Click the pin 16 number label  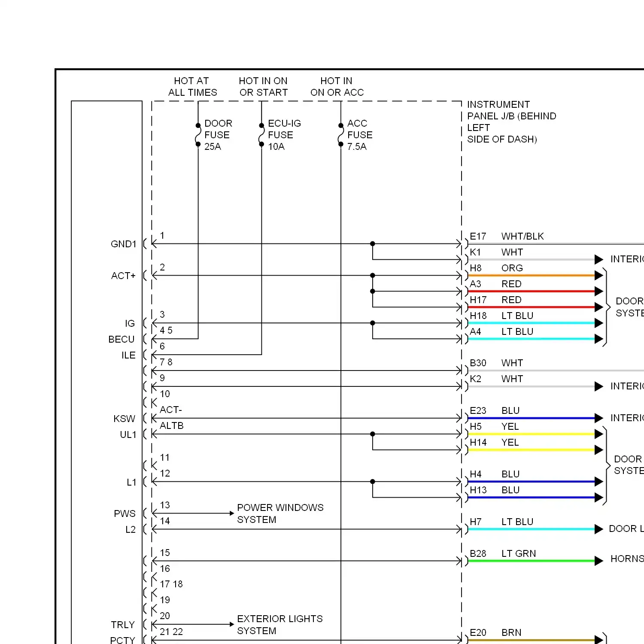click(x=165, y=568)
